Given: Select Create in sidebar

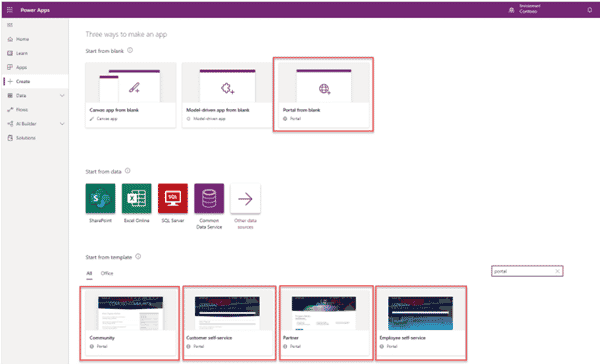Looking at the screenshot, I should [35, 82].
